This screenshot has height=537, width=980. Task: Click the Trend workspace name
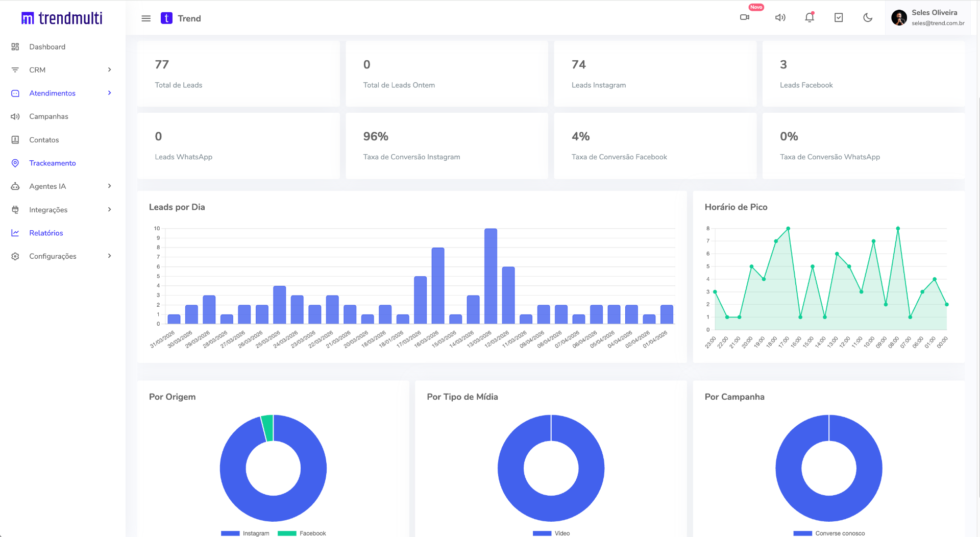189,18
